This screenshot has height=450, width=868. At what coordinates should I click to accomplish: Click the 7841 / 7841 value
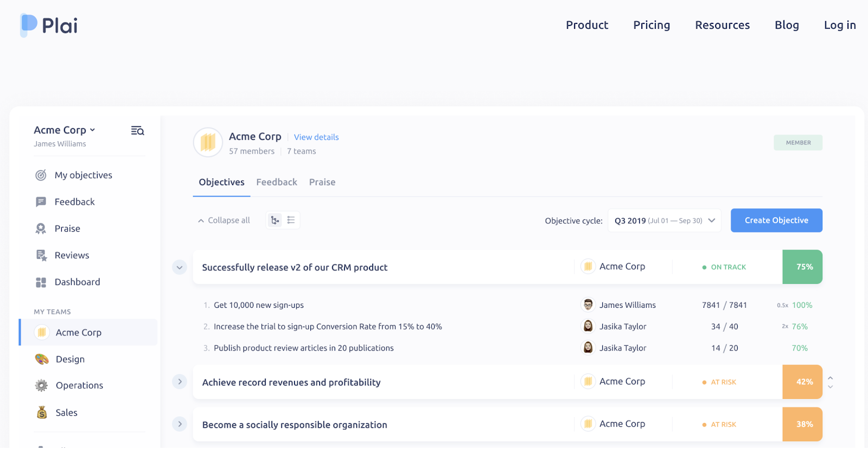[724, 305]
